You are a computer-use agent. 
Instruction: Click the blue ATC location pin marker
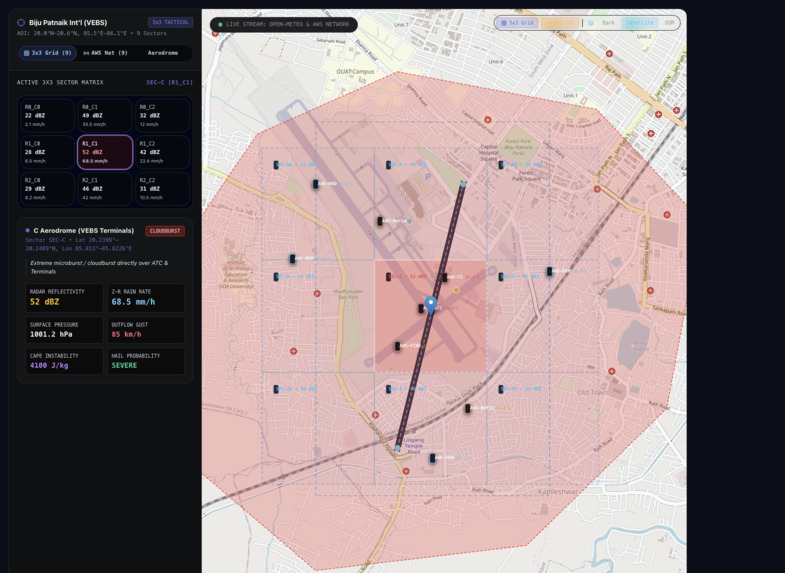point(431,305)
